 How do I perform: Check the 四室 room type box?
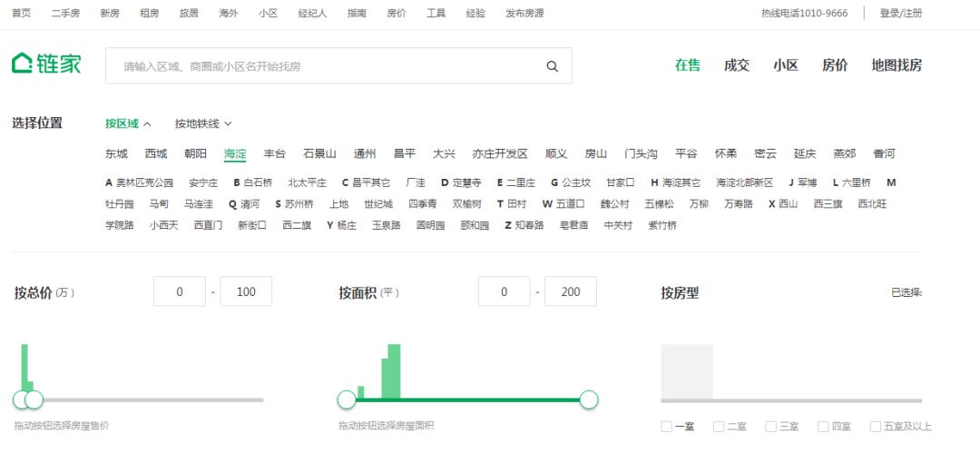pyautogui.click(x=823, y=427)
